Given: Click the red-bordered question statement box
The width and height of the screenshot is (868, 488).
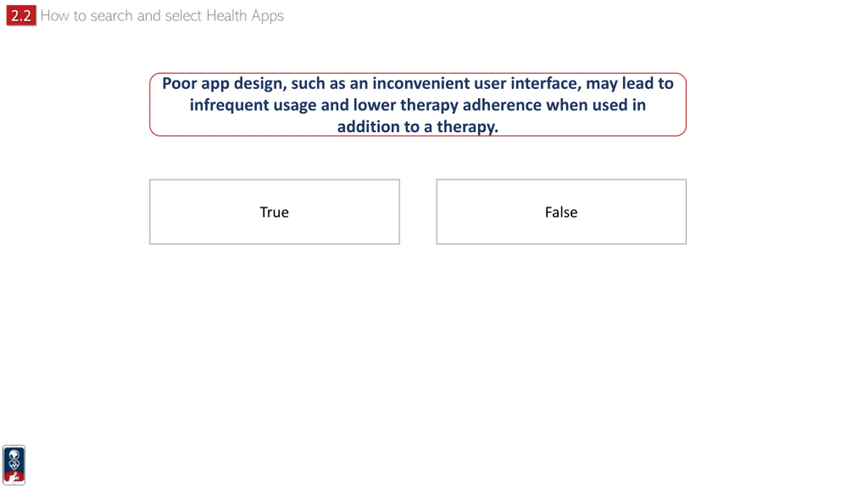Looking at the screenshot, I should (418, 104).
